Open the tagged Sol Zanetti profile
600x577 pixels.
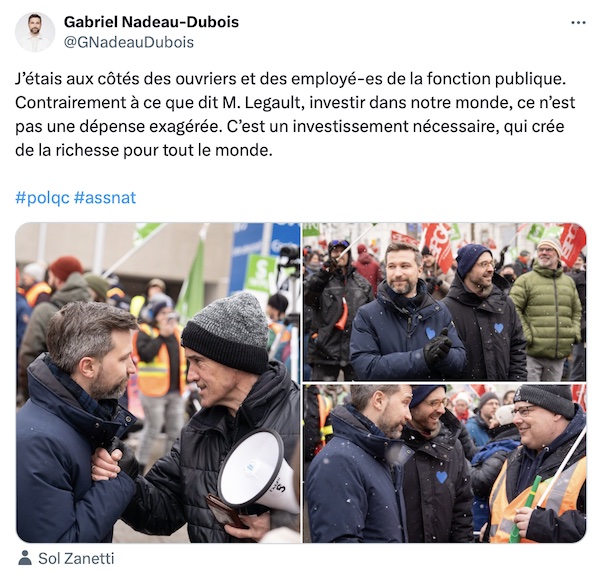point(76,559)
